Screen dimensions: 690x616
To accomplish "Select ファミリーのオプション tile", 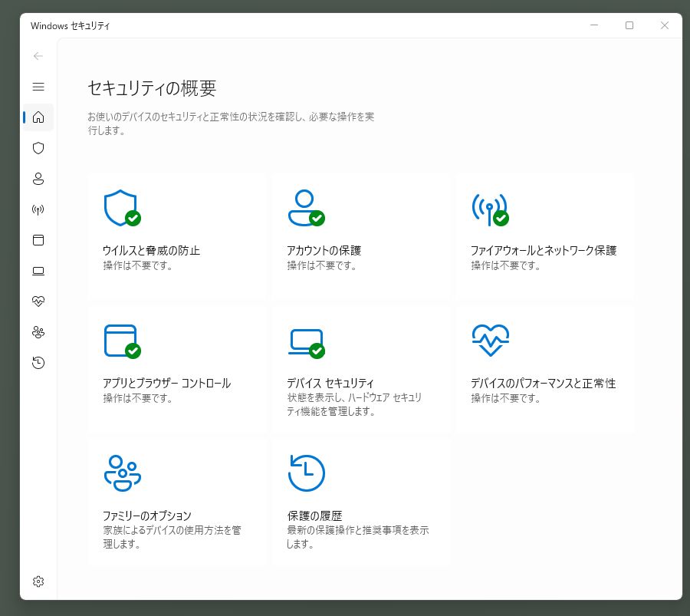I will [x=177, y=502].
